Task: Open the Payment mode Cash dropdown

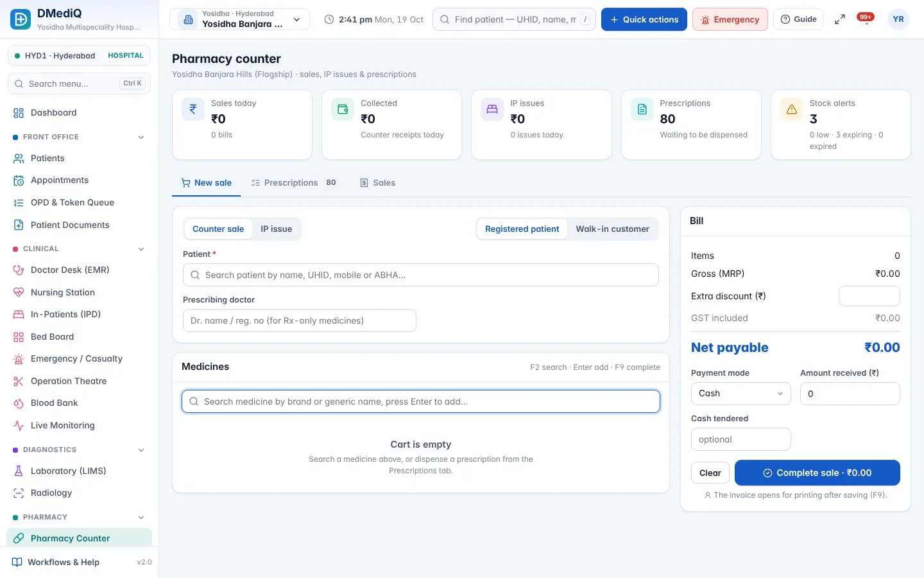Action: [x=740, y=394]
